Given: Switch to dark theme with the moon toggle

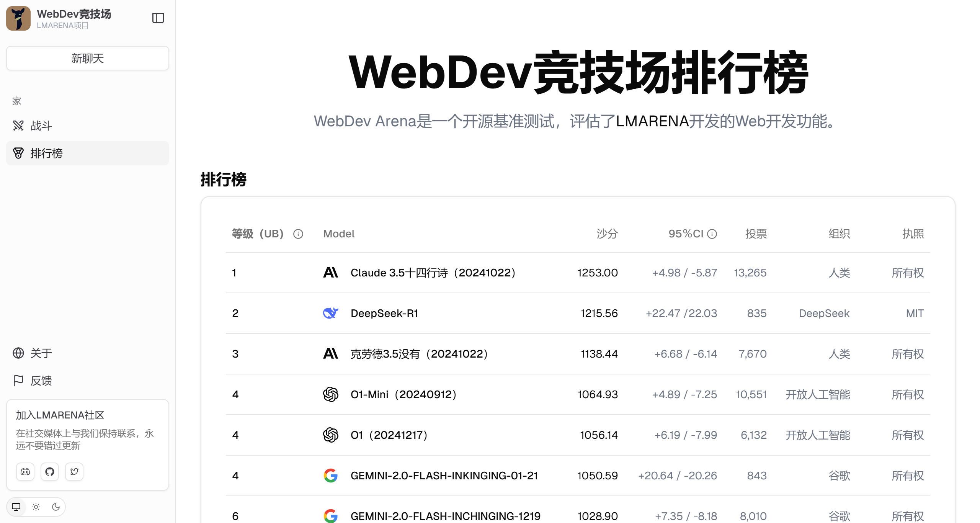Looking at the screenshot, I should 56,507.
